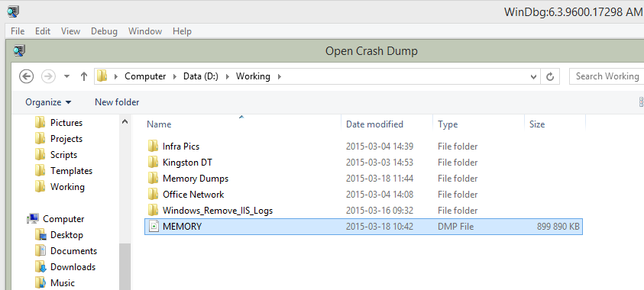Select the Kingston DT folder
The height and width of the screenshot is (290, 644).
pyautogui.click(x=187, y=163)
